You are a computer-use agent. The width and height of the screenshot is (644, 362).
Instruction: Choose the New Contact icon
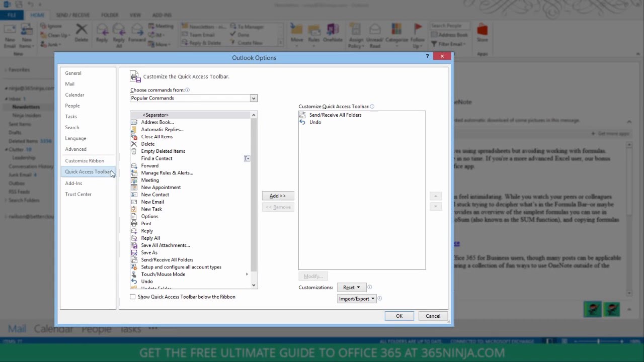click(134, 195)
